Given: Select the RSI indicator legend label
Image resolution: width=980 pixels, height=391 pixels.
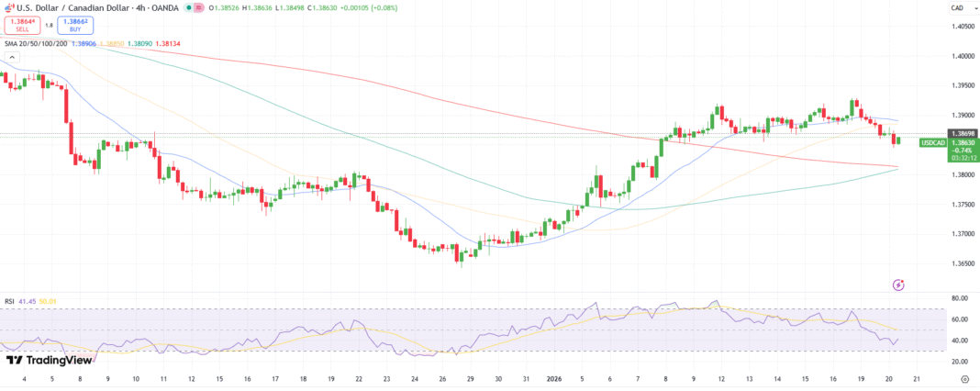Looking at the screenshot, I should 10,300.
